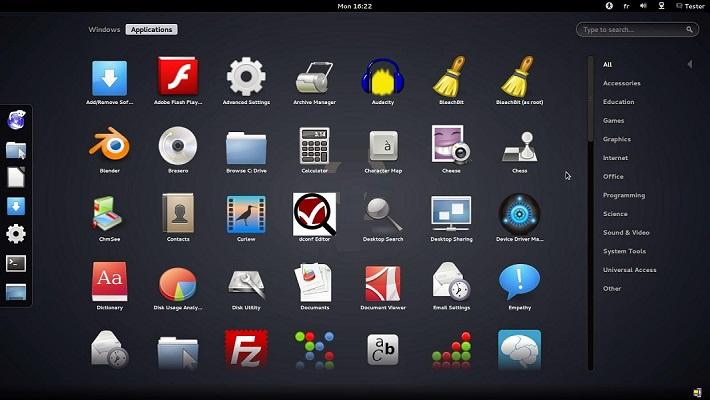Launch Calculator app

click(314, 146)
